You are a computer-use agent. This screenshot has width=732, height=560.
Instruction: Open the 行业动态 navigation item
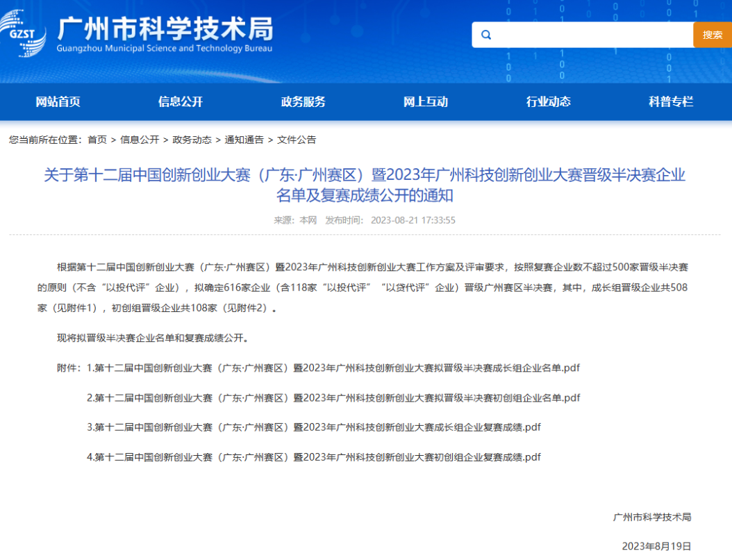coord(548,102)
